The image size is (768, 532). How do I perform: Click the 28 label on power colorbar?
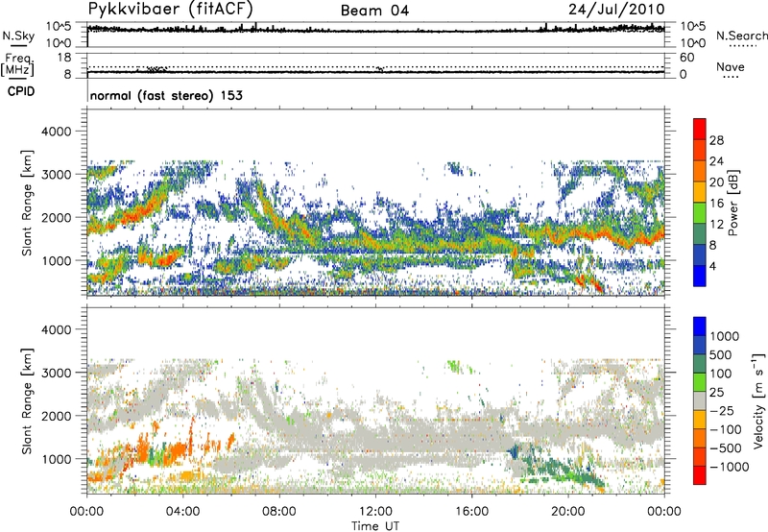point(716,140)
